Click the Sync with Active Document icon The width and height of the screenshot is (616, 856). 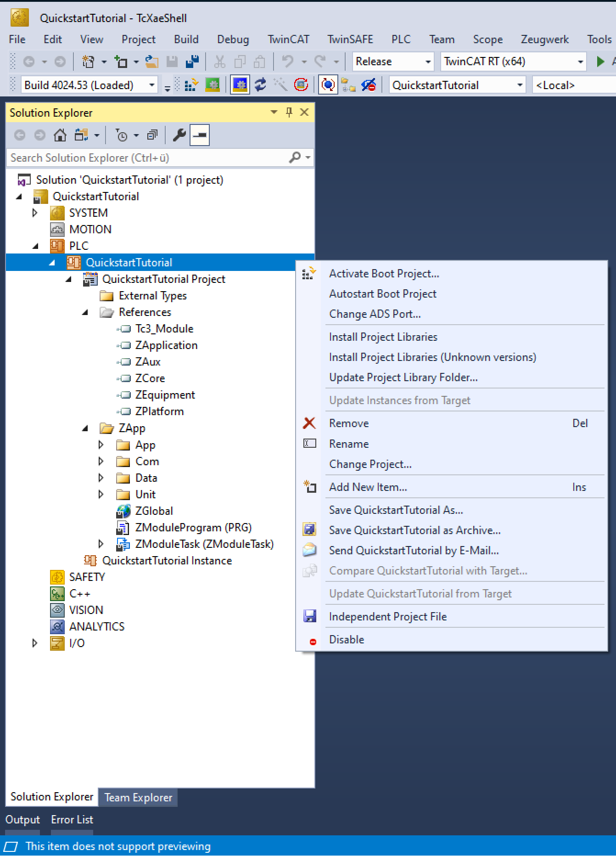click(82, 135)
